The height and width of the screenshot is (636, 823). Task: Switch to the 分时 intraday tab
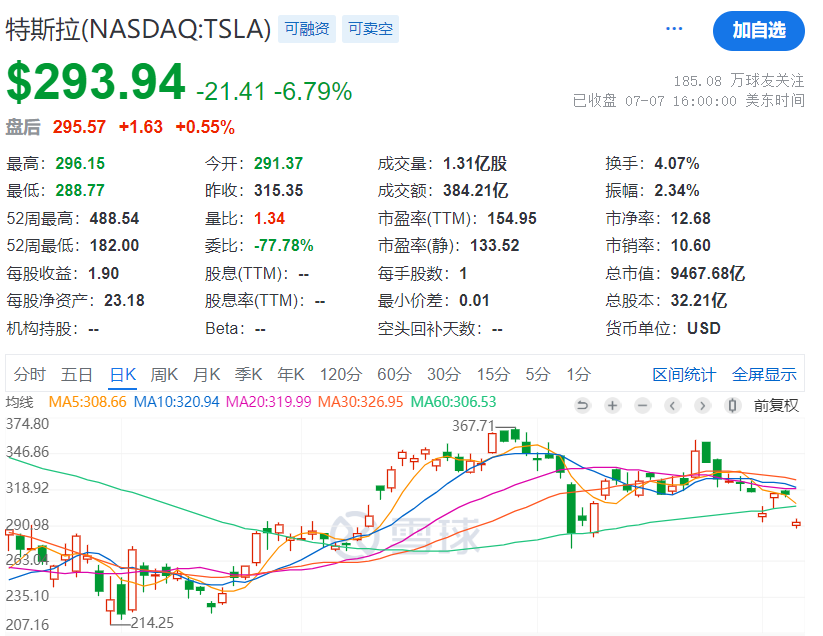tap(30, 375)
